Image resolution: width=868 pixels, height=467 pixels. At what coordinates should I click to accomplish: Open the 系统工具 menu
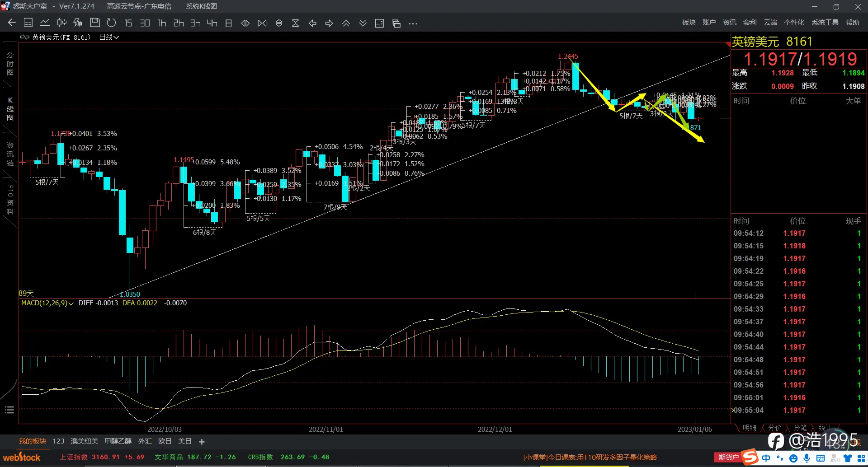(x=825, y=23)
